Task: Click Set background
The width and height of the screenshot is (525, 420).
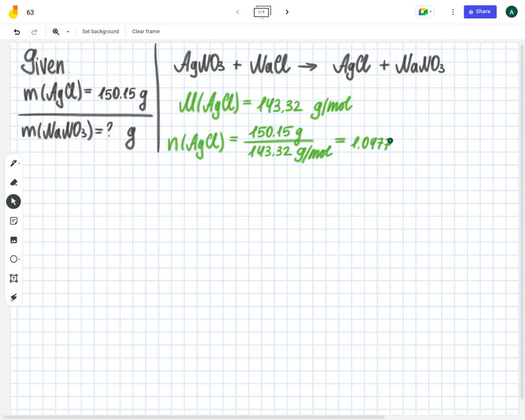Action: (100, 31)
